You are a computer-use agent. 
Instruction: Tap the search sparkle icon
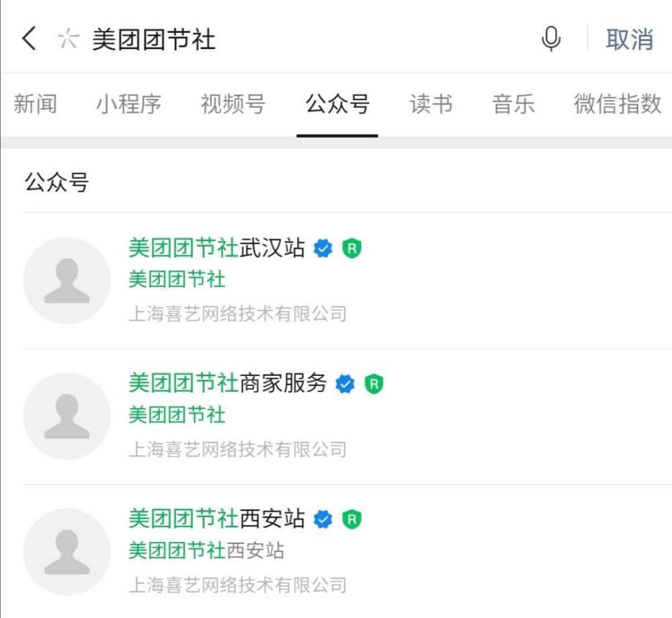[67, 39]
